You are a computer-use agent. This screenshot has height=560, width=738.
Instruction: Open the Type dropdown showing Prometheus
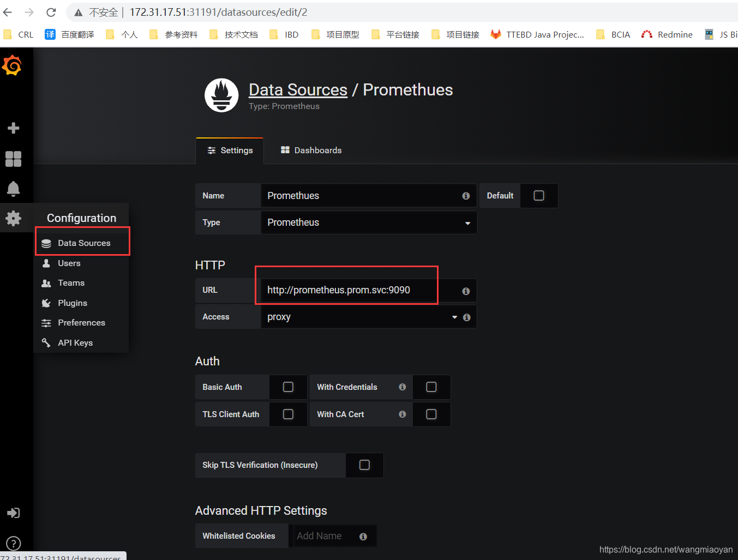369,222
